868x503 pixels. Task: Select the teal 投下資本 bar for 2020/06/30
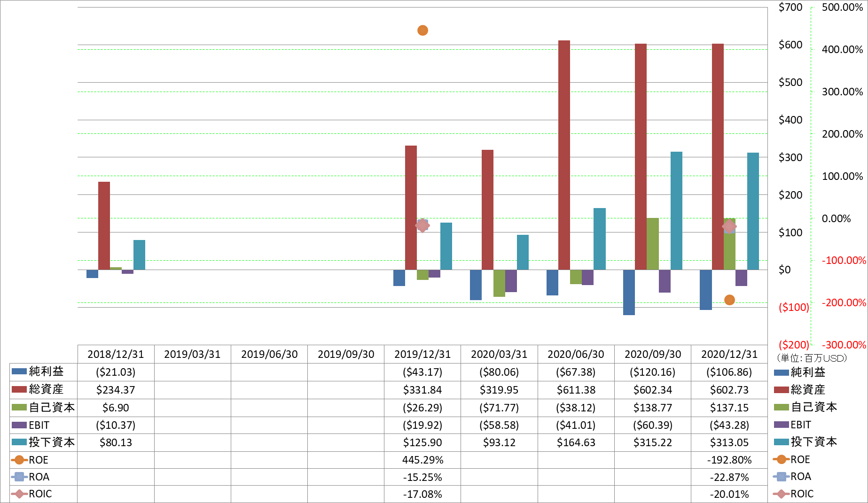pyautogui.click(x=599, y=239)
